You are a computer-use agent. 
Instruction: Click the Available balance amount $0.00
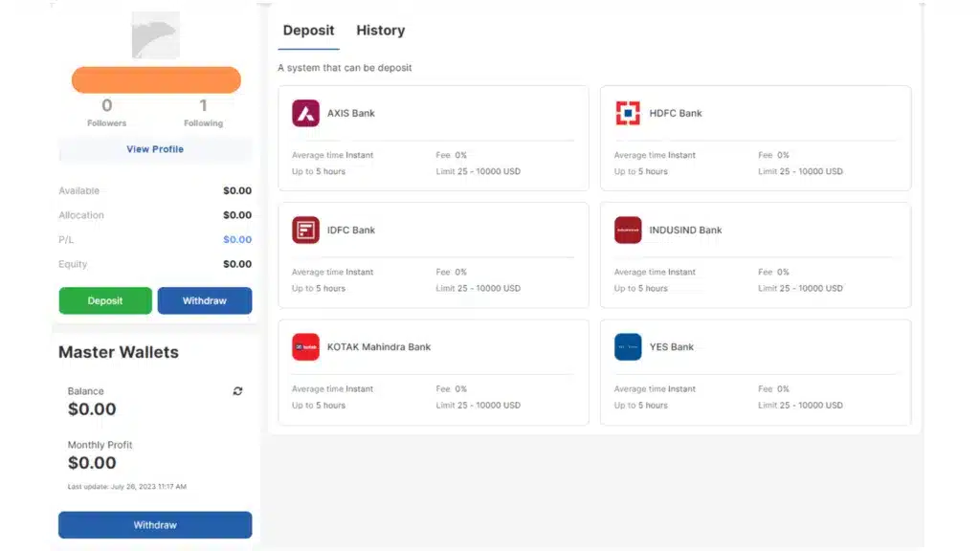(237, 190)
